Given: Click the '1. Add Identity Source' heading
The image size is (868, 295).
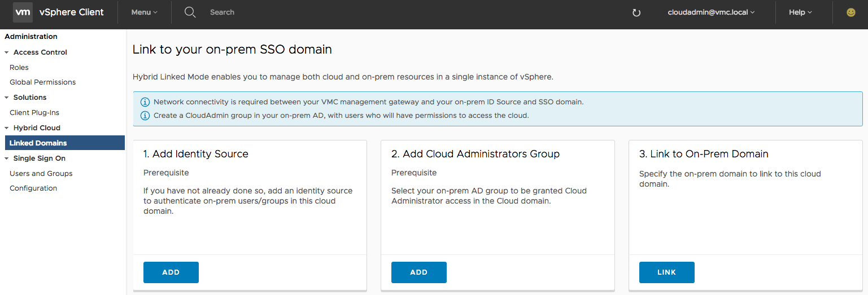Looking at the screenshot, I should click(x=196, y=154).
